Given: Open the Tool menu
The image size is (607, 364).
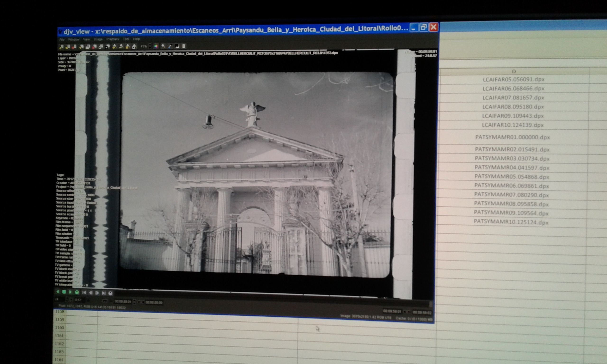Looking at the screenshot, I should [126, 39].
